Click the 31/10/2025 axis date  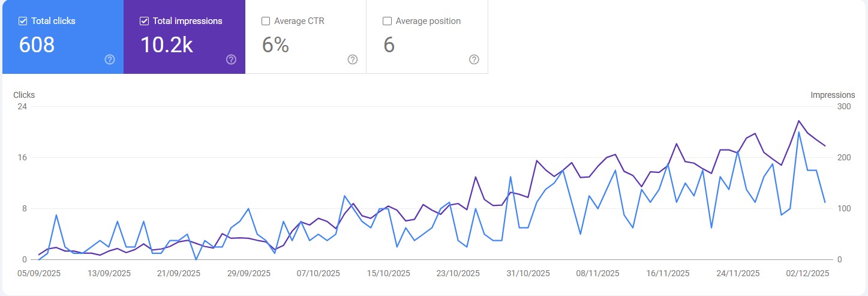tap(528, 273)
